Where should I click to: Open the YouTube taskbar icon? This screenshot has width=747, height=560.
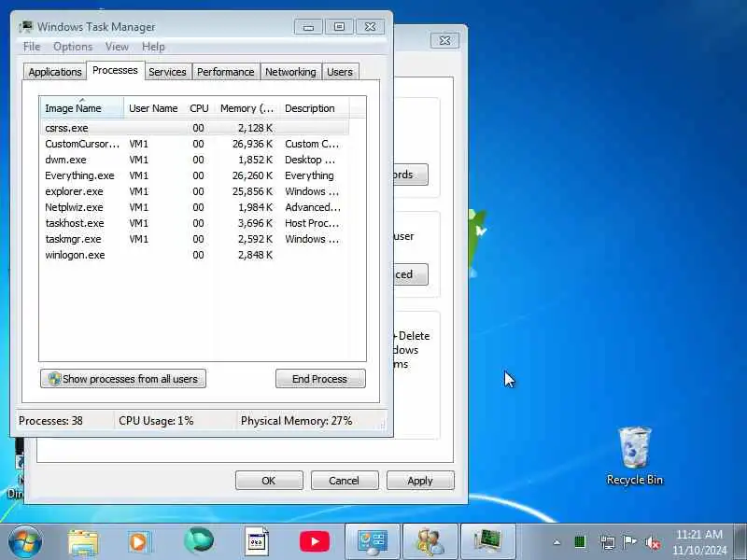coord(315,541)
